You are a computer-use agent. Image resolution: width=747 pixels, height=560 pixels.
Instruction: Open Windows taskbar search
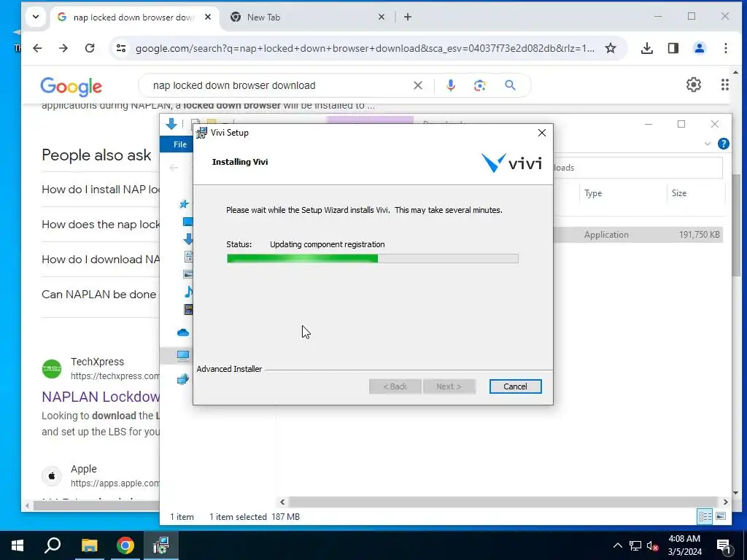(x=53, y=545)
